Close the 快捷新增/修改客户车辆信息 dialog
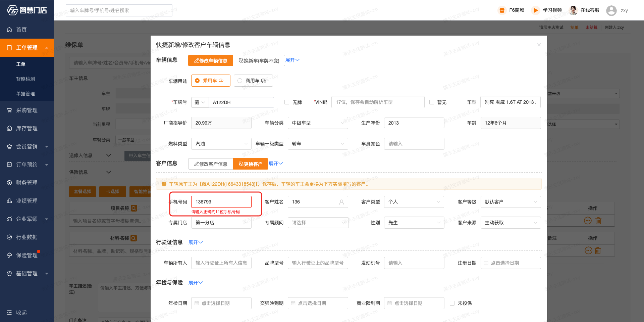Screen dimensions: 644x322 click(x=539, y=45)
